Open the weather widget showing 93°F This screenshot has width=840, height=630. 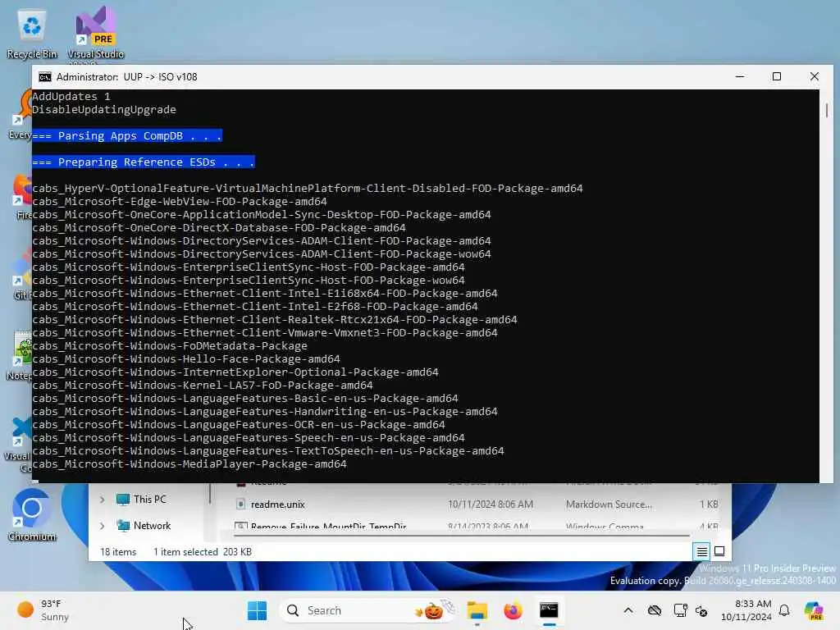click(43, 610)
